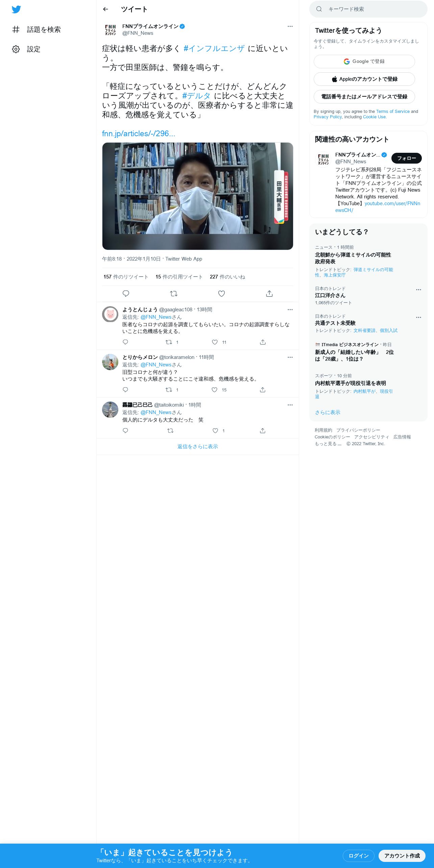Retweet ようとんじょう's reply
This screenshot has width=434, height=868.
pyautogui.click(x=169, y=342)
